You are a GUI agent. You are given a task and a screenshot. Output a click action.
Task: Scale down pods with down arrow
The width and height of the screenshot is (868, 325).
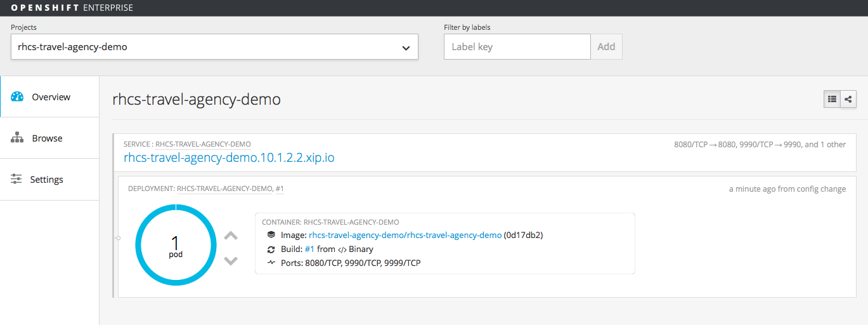tap(231, 261)
